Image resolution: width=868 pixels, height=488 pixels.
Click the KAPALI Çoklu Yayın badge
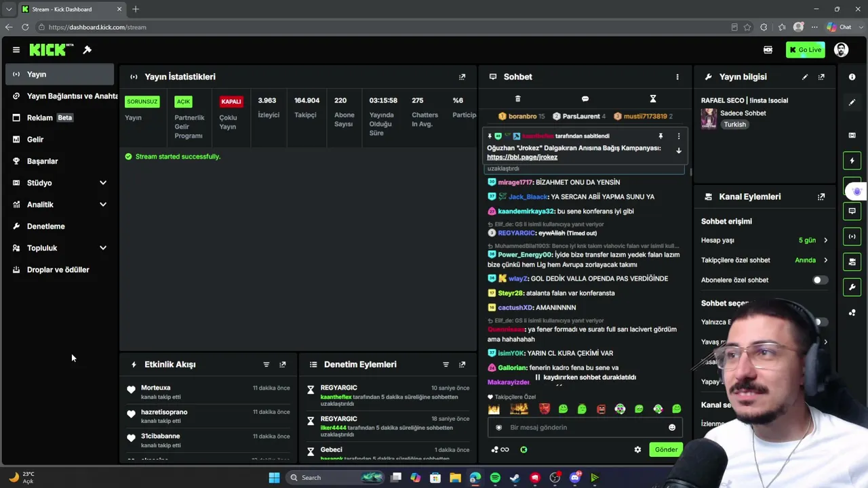coord(231,102)
